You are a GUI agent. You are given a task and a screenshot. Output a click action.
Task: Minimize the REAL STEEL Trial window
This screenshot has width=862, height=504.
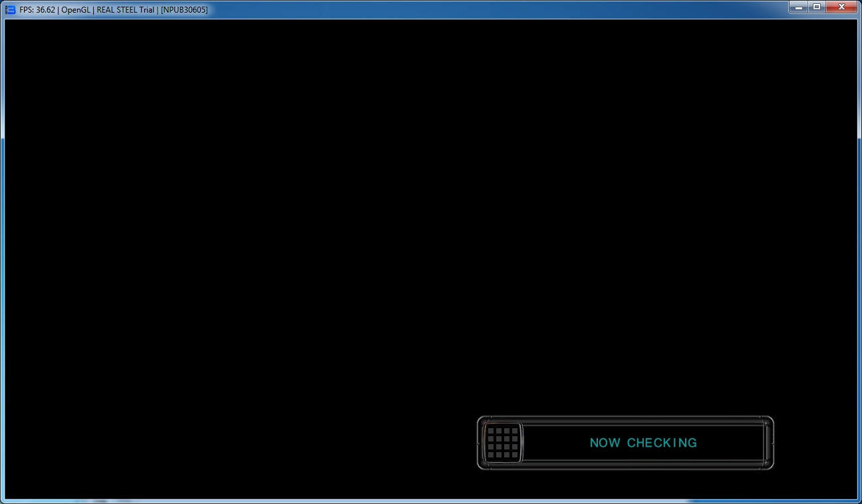[x=799, y=7]
